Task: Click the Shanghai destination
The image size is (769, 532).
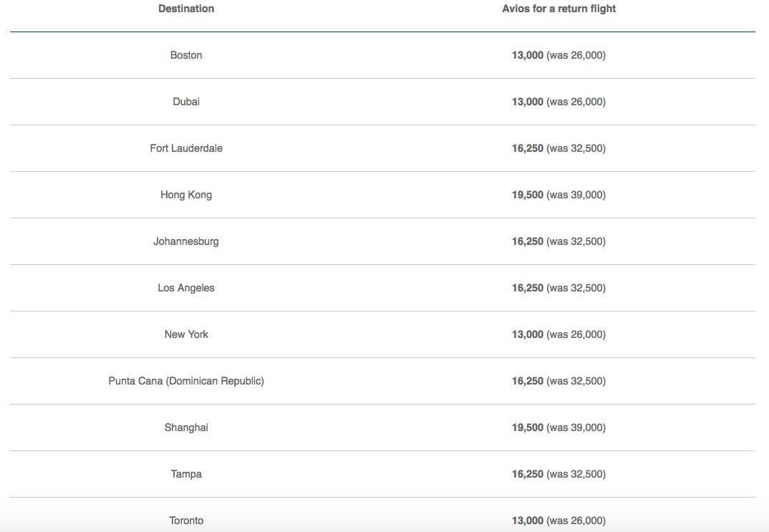Action: [x=186, y=427]
